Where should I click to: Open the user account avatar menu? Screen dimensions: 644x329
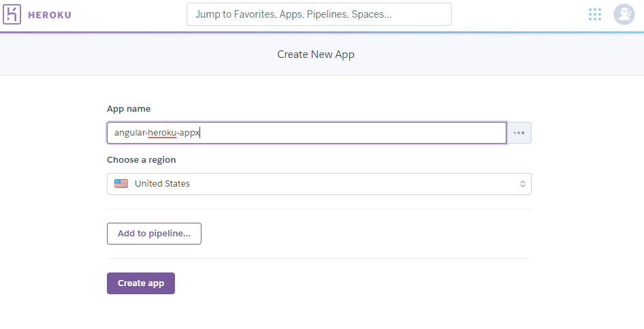point(624,14)
